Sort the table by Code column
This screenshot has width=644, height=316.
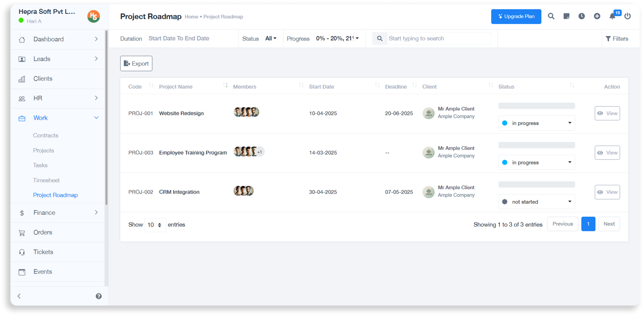pos(151,85)
